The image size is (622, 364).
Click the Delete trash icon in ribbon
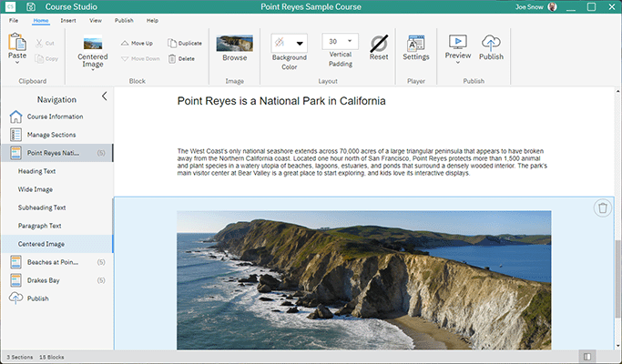click(x=172, y=58)
